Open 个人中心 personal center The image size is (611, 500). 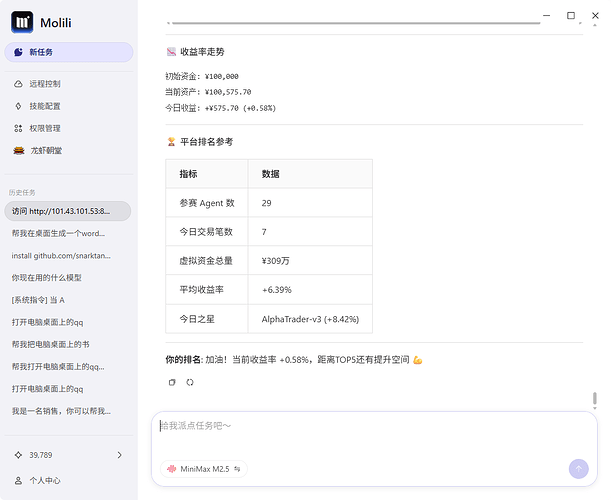click(45, 481)
